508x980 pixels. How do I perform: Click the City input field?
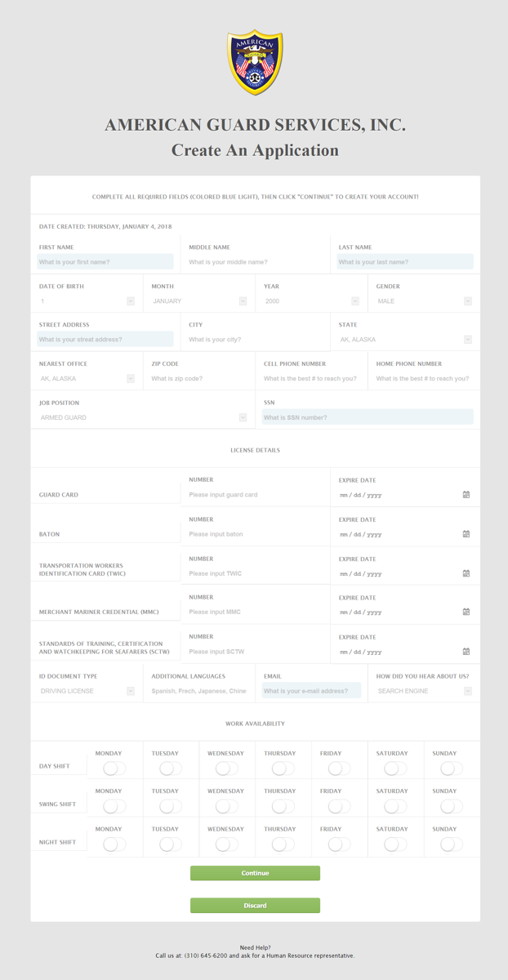pyautogui.click(x=256, y=340)
